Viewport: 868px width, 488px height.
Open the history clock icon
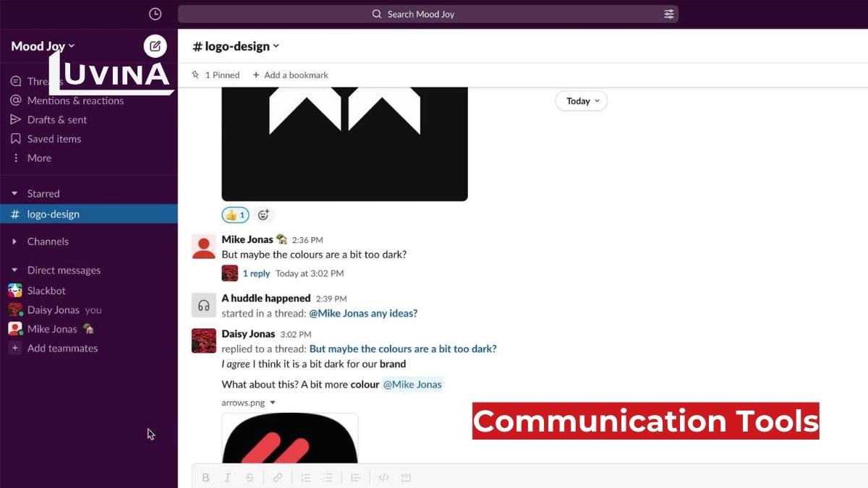point(155,14)
